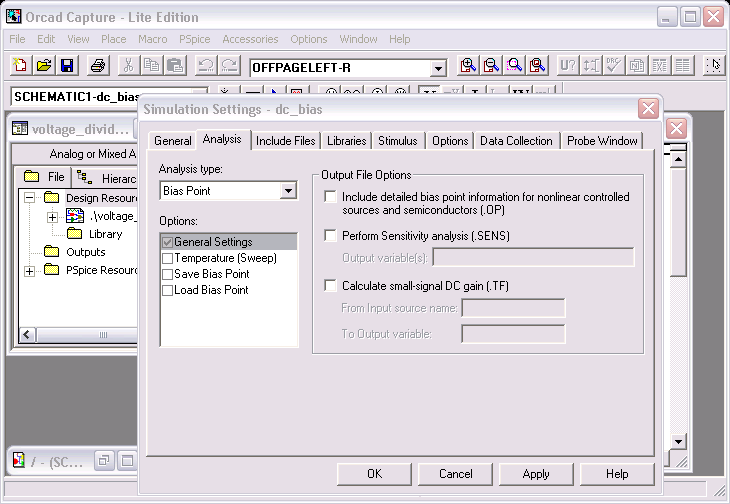Image resolution: width=730 pixels, height=504 pixels.
Task: Click the Annotate U? toolbar icon
Action: (x=568, y=66)
